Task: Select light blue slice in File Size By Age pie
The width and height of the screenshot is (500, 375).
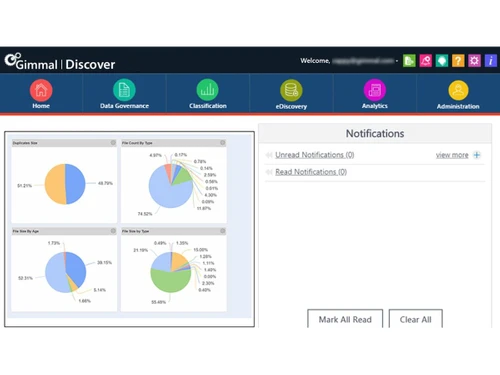Action: [x=55, y=273]
